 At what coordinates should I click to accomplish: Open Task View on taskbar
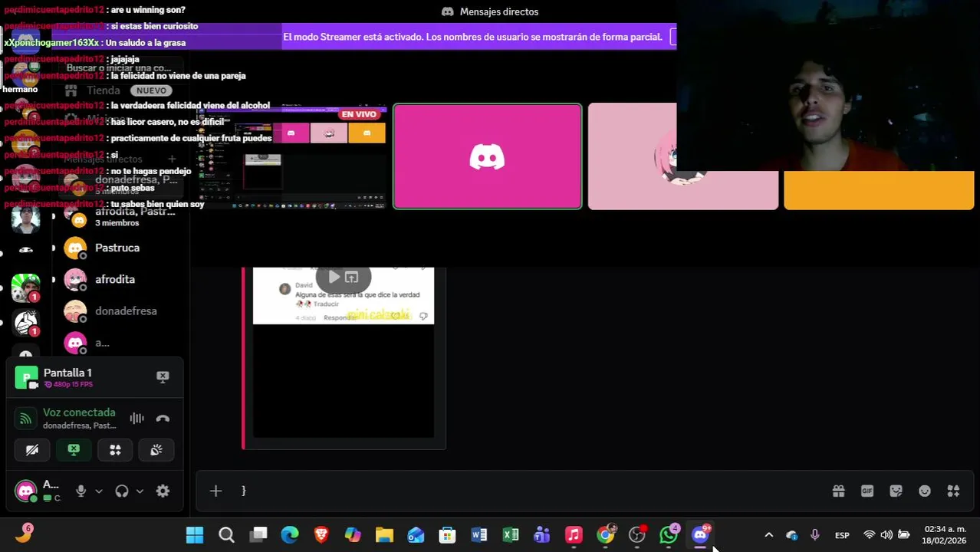pos(258,535)
